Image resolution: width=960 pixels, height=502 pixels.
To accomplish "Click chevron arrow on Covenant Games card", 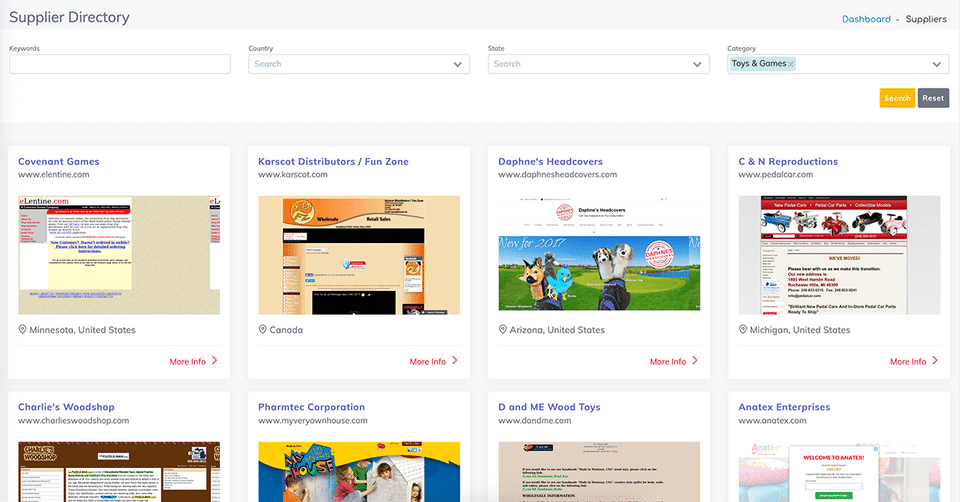I will pos(215,361).
